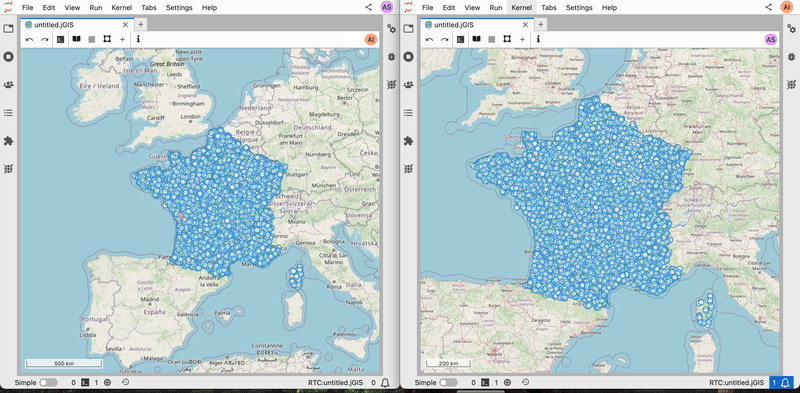Click undo icon in left window toolbar

(x=30, y=39)
